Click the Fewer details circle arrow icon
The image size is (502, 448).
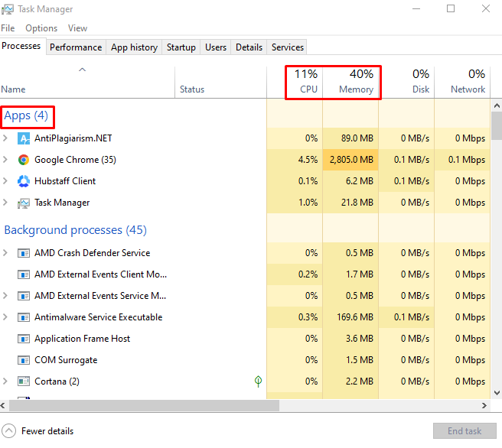pos(8,430)
